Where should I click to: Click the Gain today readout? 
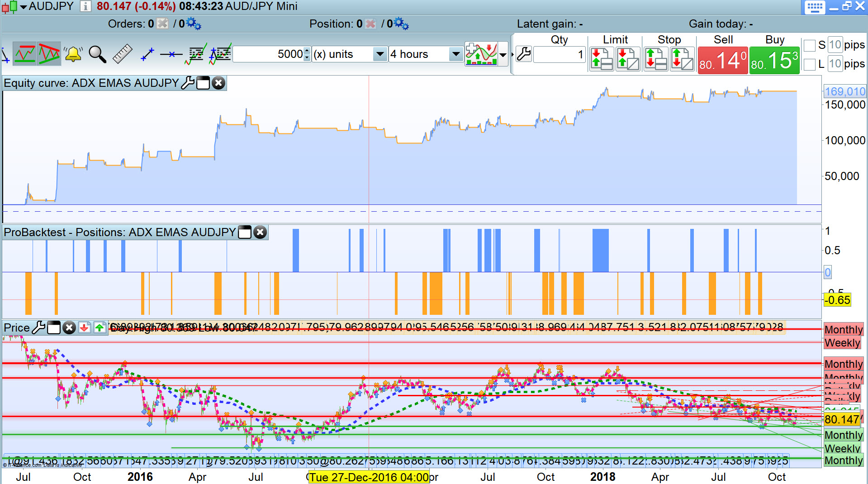coord(721,24)
